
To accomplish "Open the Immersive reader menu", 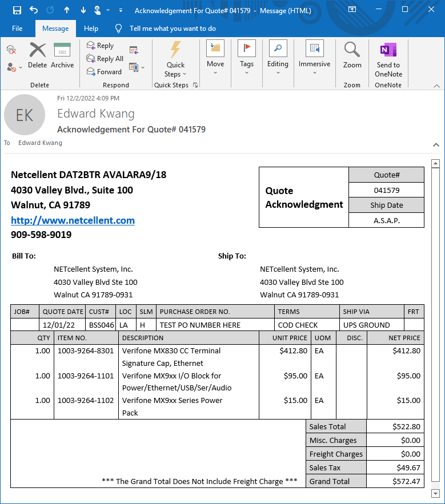I will (x=314, y=58).
